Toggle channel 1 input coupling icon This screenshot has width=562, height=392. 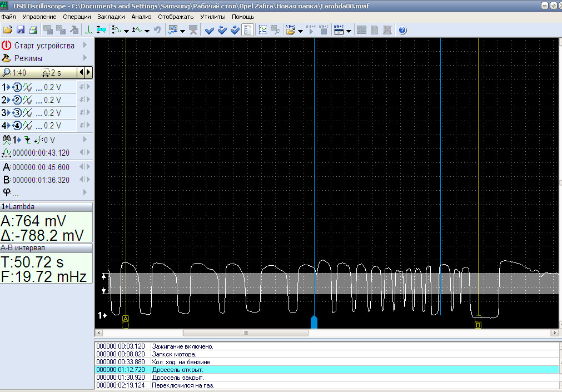point(27,87)
